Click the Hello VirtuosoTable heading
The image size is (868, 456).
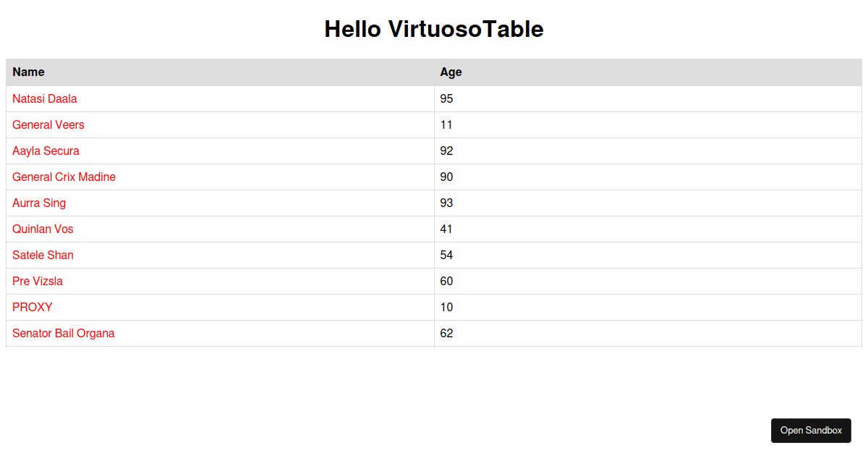tap(434, 30)
